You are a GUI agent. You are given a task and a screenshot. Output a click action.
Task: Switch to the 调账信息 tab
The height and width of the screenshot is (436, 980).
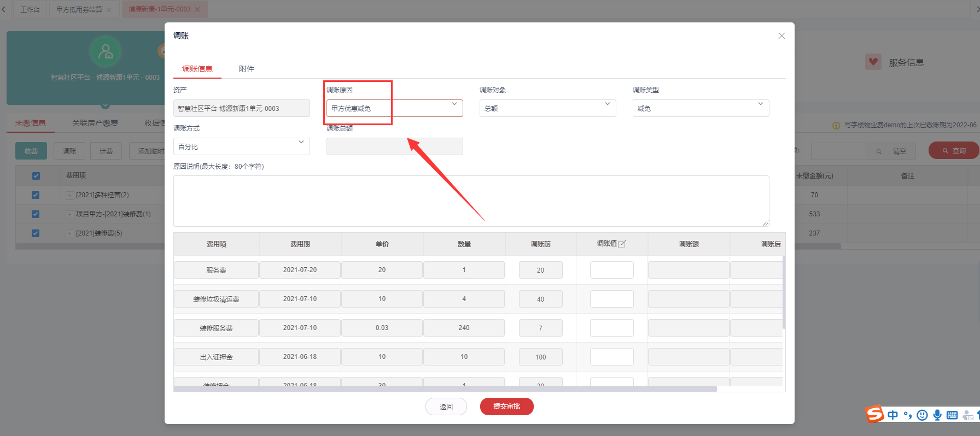pos(197,69)
